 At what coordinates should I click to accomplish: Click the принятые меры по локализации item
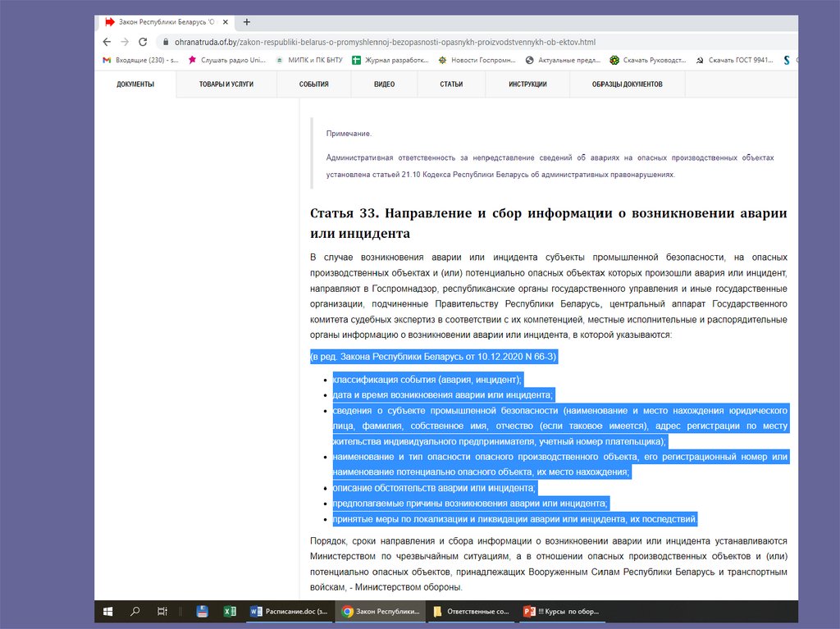[515, 519]
